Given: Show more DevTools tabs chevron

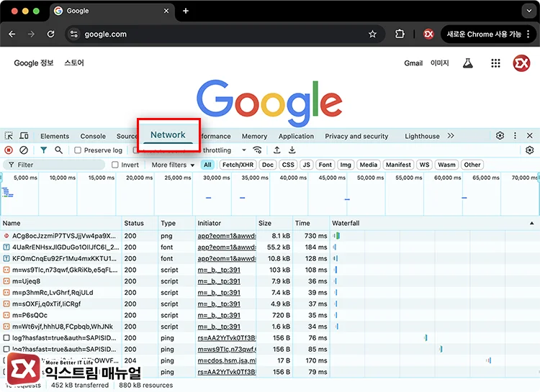Looking at the screenshot, I should click(451, 136).
